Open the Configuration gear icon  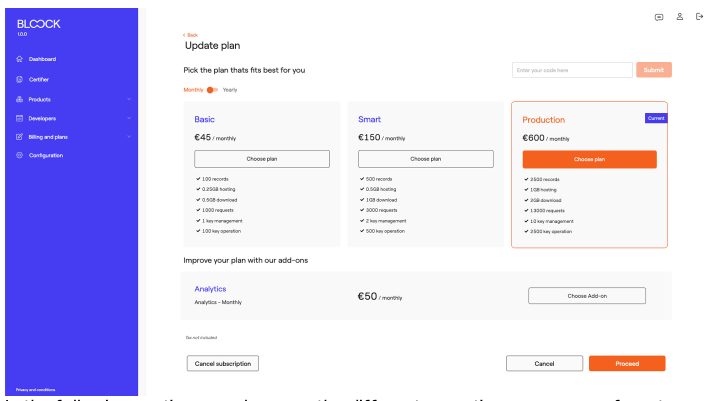[20, 155]
